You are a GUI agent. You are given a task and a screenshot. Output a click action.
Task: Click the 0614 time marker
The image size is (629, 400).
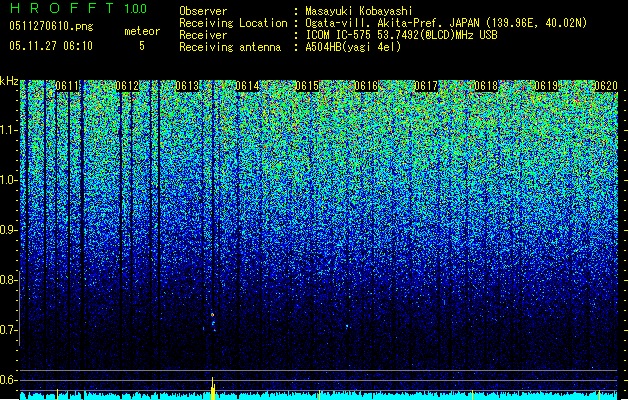click(247, 86)
